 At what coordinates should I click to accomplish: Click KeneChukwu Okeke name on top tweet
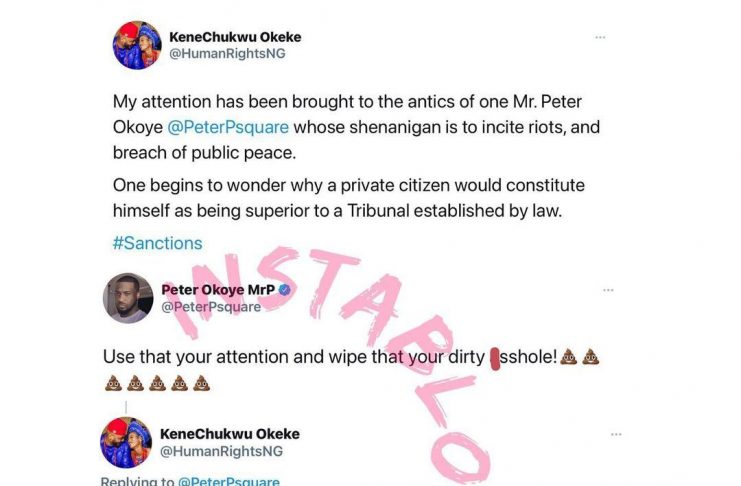pos(235,37)
